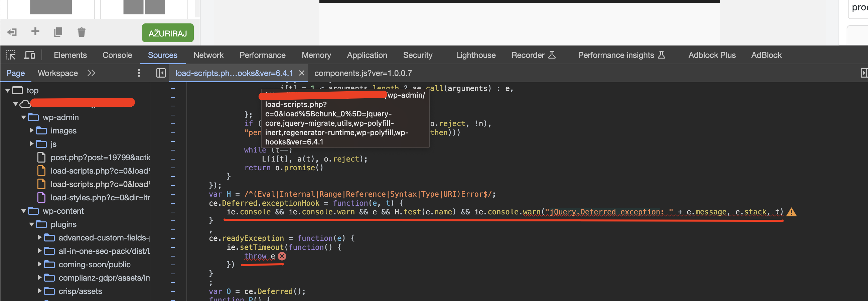Expand the crisp/assets folder
The width and height of the screenshot is (868, 301).
(40, 291)
